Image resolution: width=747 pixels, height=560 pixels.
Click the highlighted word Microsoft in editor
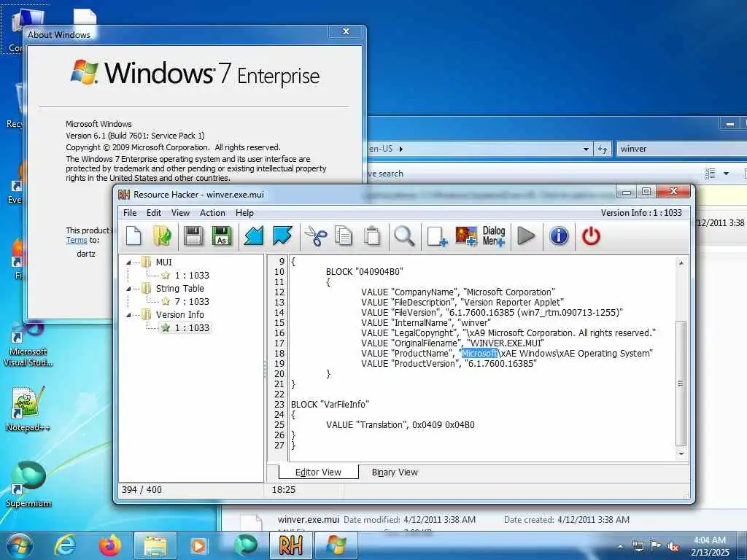479,354
